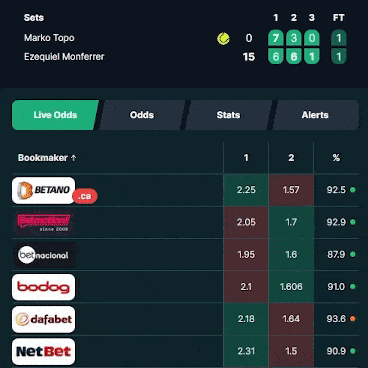This screenshot has width=368, height=368.
Task: Click the tennis ball serve indicator
Action: [223, 39]
